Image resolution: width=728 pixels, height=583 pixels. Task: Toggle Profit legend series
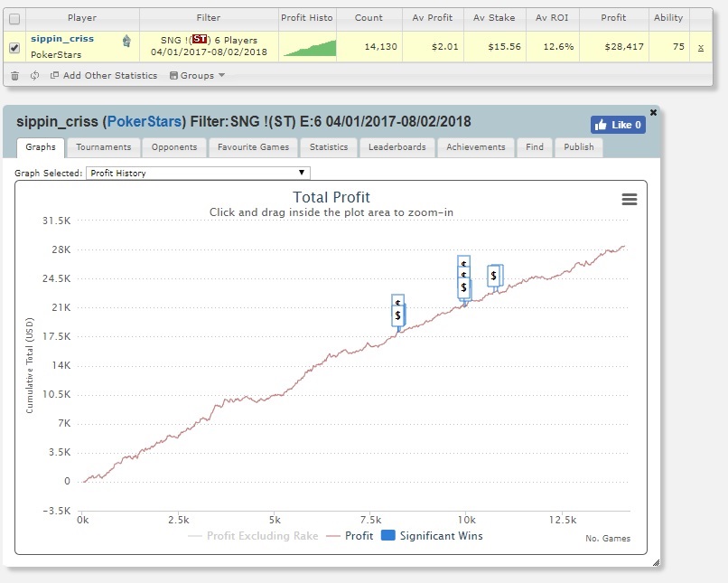350,536
